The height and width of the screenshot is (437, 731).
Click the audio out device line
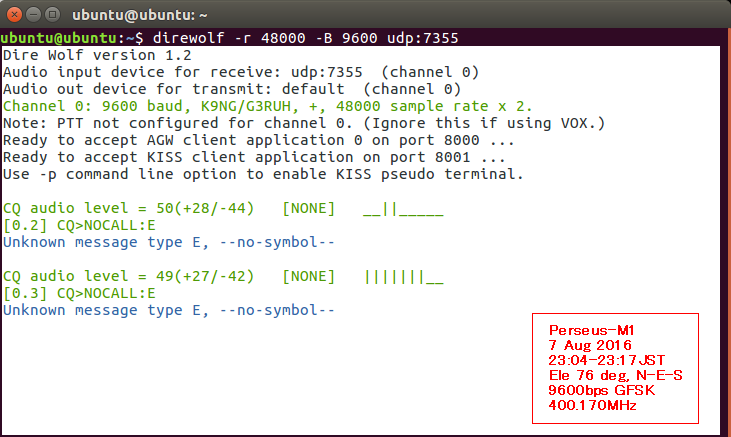pyautogui.click(x=232, y=89)
